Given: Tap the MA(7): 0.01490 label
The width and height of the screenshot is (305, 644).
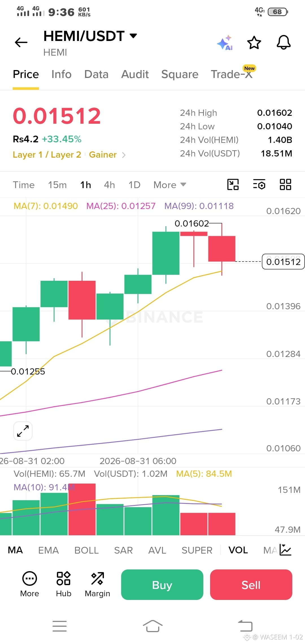Looking at the screenshot, I should click(46, 206).
